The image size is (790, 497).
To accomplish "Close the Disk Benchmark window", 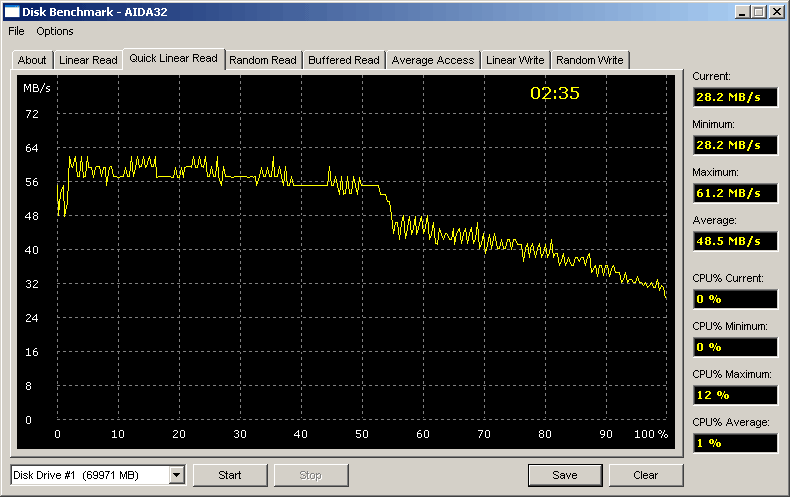I will tap(777, 12).
